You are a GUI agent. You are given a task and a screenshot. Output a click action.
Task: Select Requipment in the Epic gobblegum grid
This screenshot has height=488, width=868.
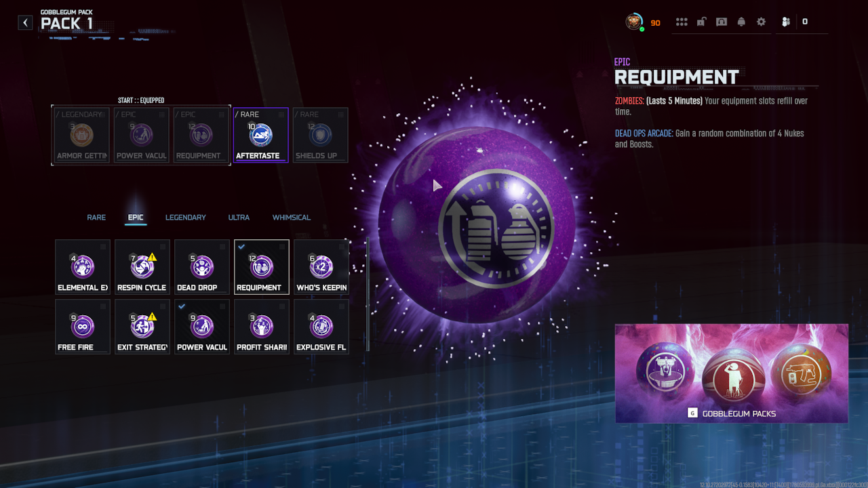[x=262, y=267]
